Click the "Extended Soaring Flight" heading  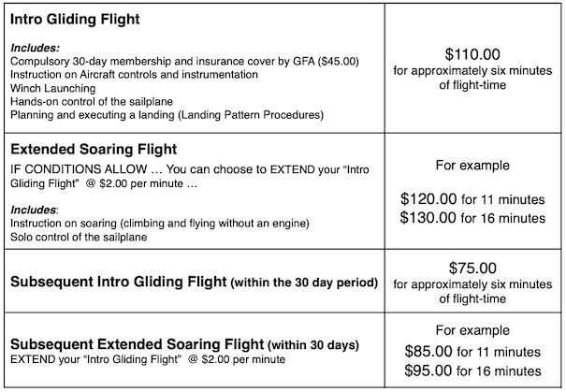[x=93, y=149]
